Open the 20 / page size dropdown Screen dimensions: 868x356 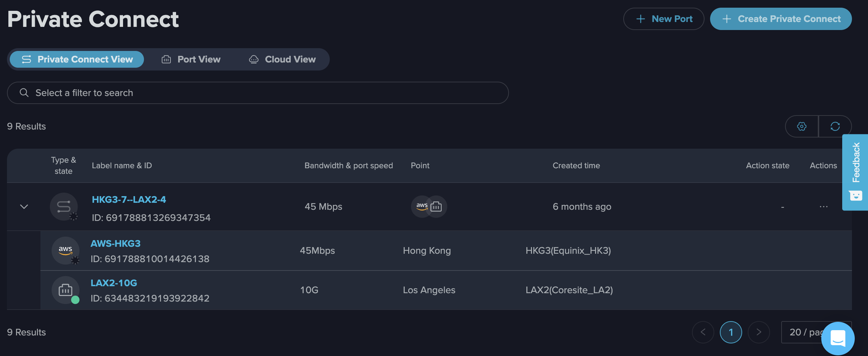tap(802, 332)
